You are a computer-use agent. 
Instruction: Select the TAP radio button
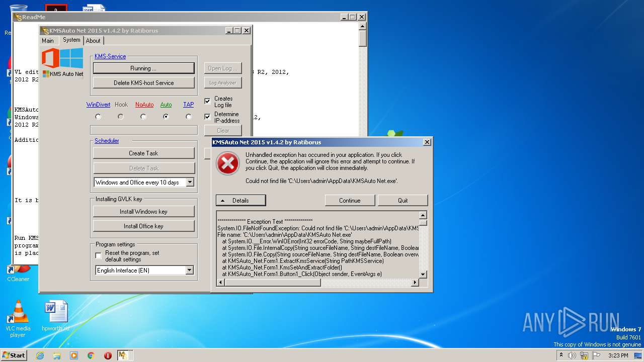point(189,117)
